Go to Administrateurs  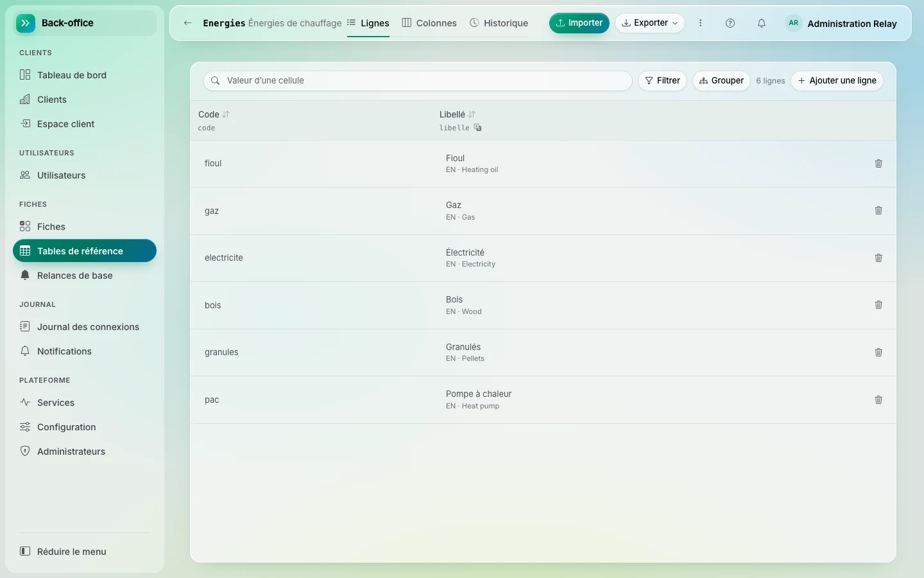pyautogui.click(x=85, y=451)
